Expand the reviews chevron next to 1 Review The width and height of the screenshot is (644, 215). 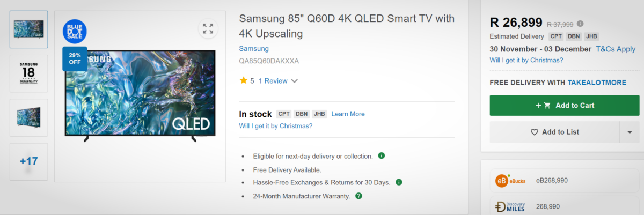pos(294,81)
